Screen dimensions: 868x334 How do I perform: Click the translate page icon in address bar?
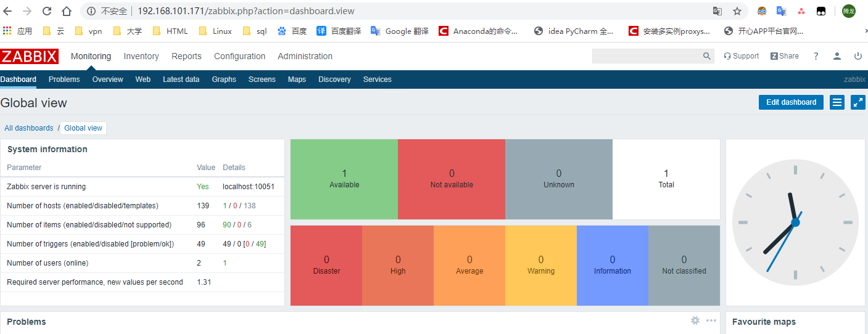pyautogui.click(x=717, y=11)
